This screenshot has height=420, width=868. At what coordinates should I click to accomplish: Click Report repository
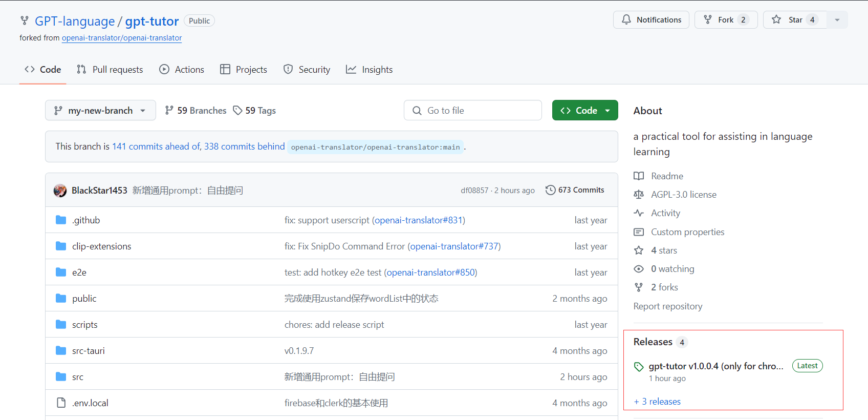pyautogui.click(x=668, y=306)
